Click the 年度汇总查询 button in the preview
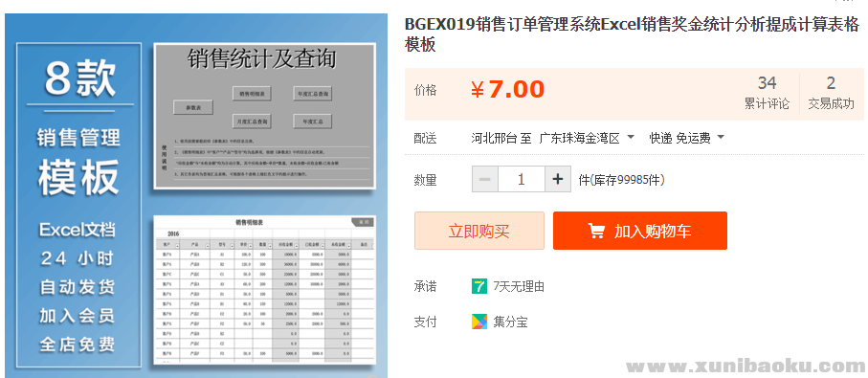Image resolution: width=868 pixels, height=378 pixels. [x=312, y=94]
